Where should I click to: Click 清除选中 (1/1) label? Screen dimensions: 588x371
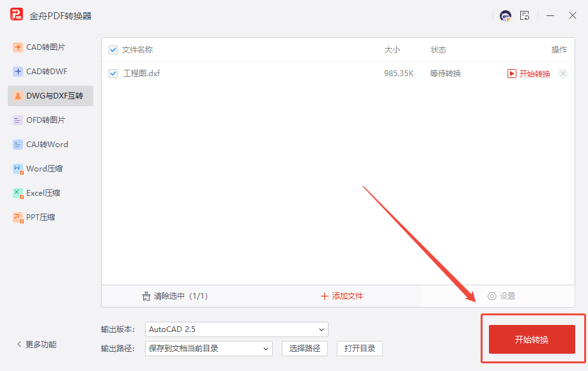pyautogui.click(x=181, y=296)
